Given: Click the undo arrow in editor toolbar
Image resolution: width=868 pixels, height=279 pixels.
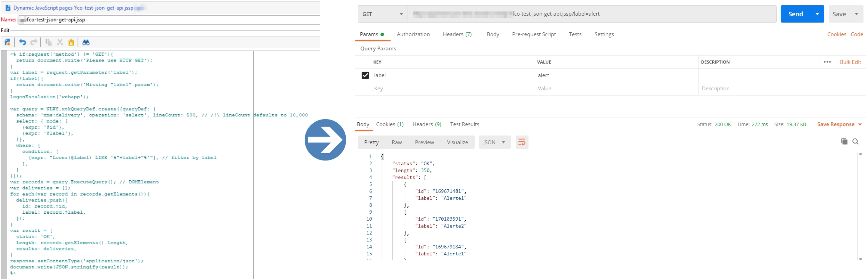Looking at the screenshot, I should coord(23,42).
